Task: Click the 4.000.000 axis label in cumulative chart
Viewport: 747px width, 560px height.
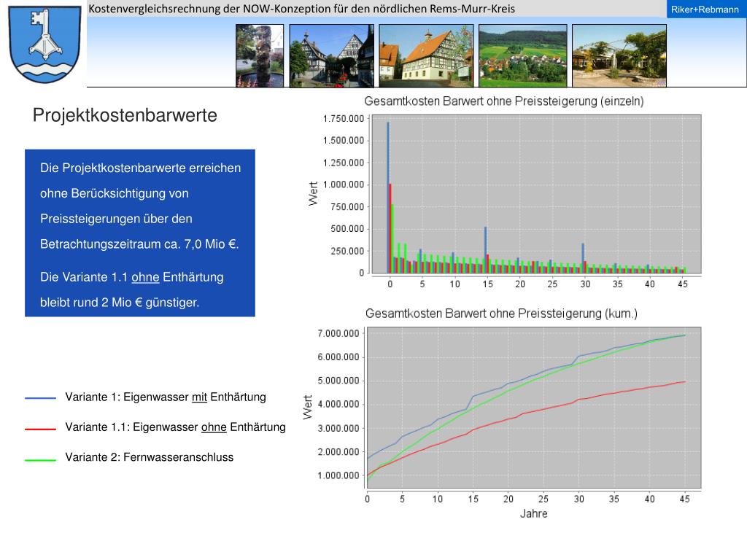Action: (338, 404)
